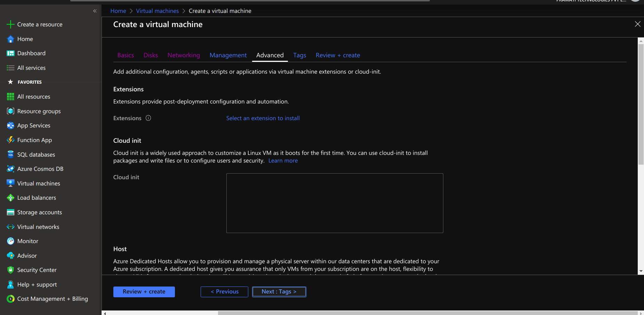Click the Next : Tags button

coord(279,292)
